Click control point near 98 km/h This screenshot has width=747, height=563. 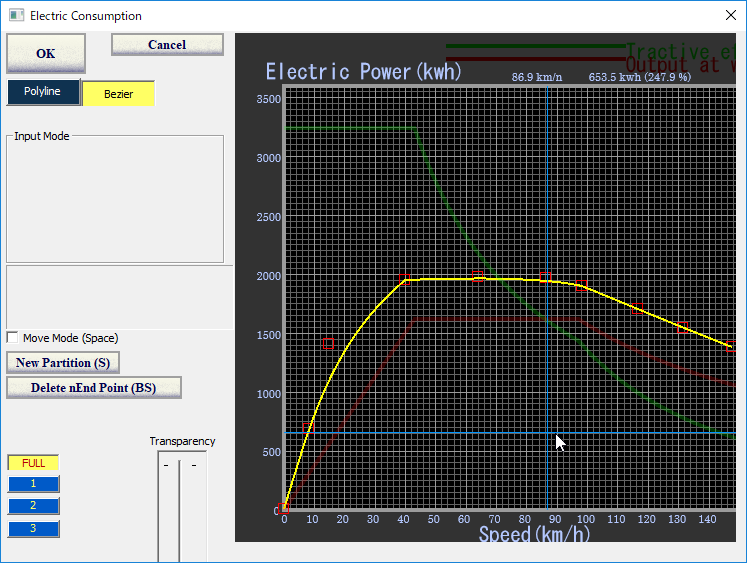pos(581,285)
